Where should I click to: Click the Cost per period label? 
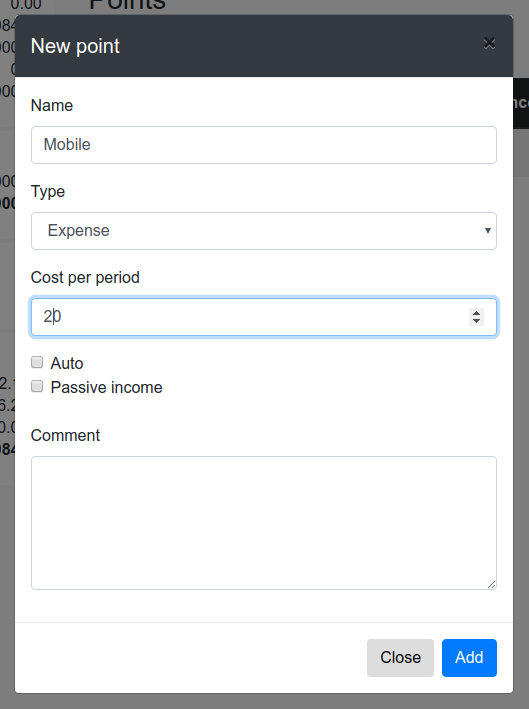pyautogui.click(x=85, y=278)
